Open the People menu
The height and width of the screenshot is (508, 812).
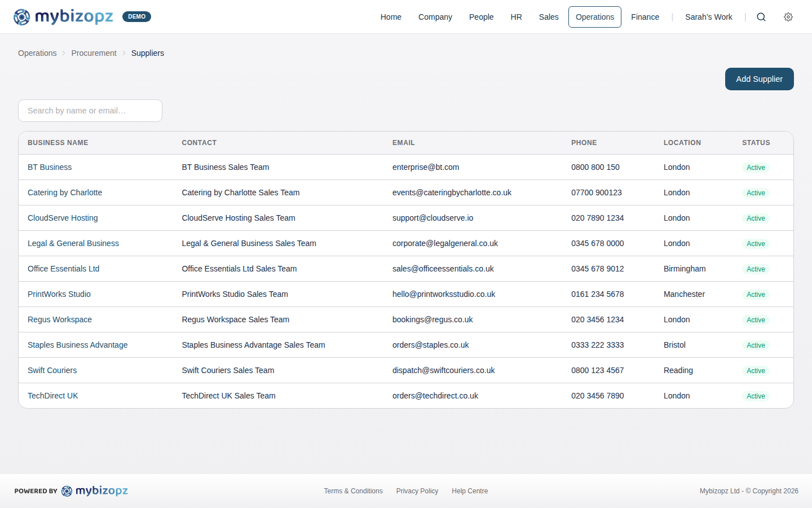[x=482, y=17]
